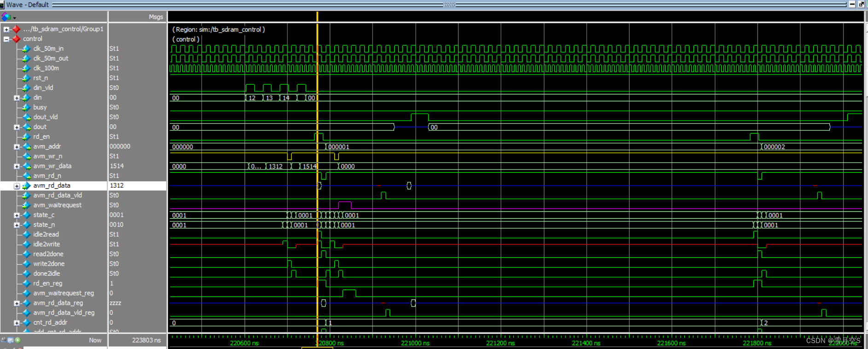Click the Wave - Default title bar
The width and height of the screenshot is (868, 349).
point(433,4)
